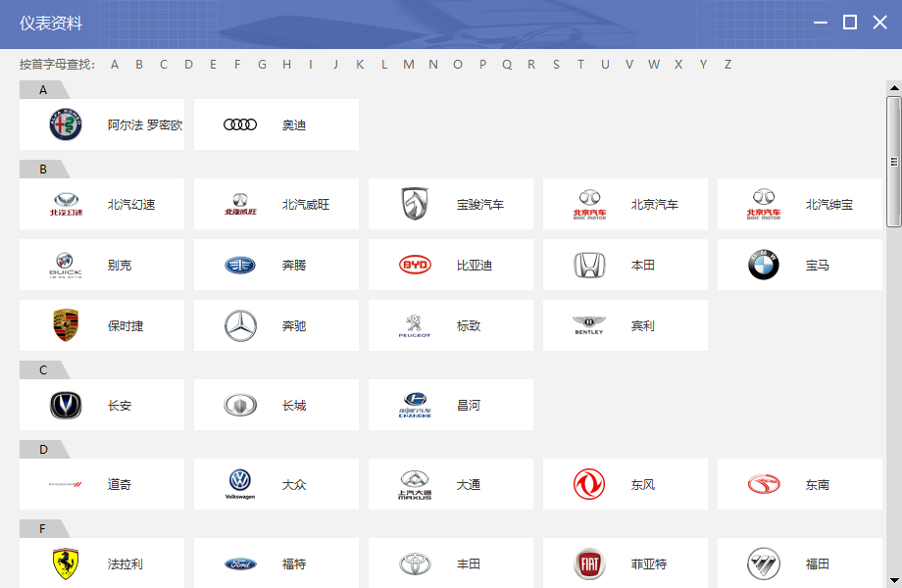
Task: Open the 长城 brand name
Action: point(294,405)
